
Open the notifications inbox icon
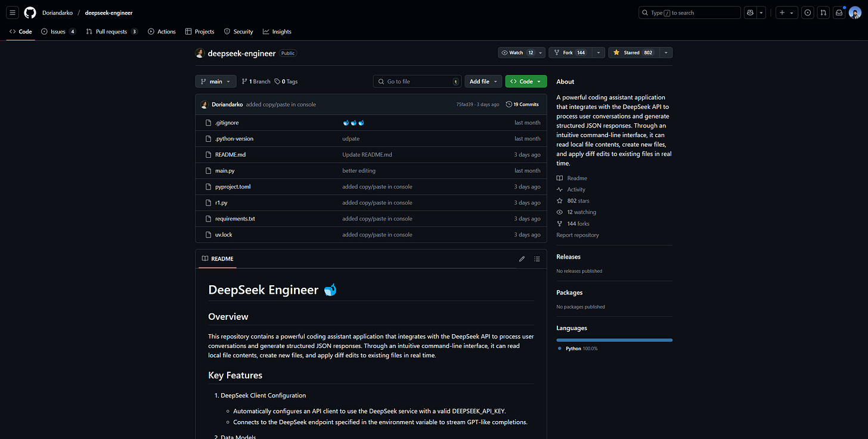tap(839, 13)
